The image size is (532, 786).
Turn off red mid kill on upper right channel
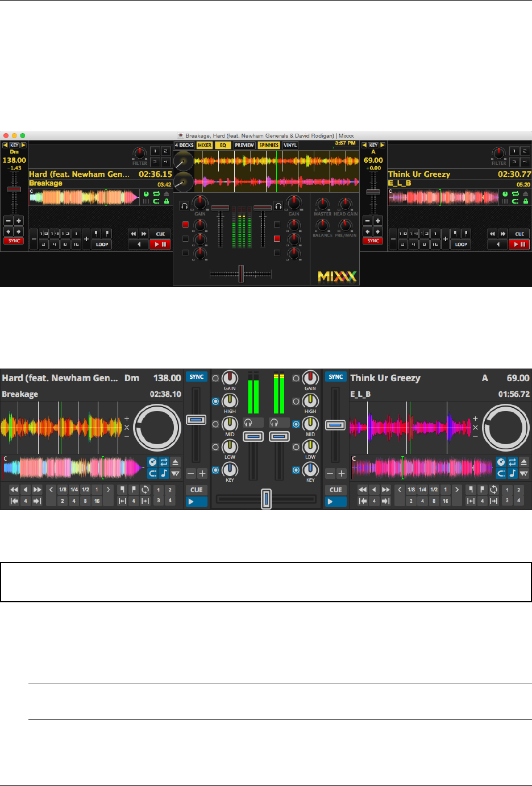pos(277,238)
